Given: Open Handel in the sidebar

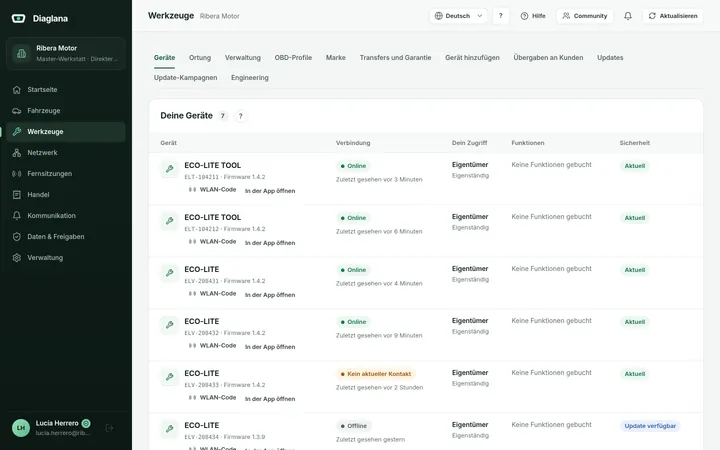Looking at the screenshot, I should click(66, 195).
